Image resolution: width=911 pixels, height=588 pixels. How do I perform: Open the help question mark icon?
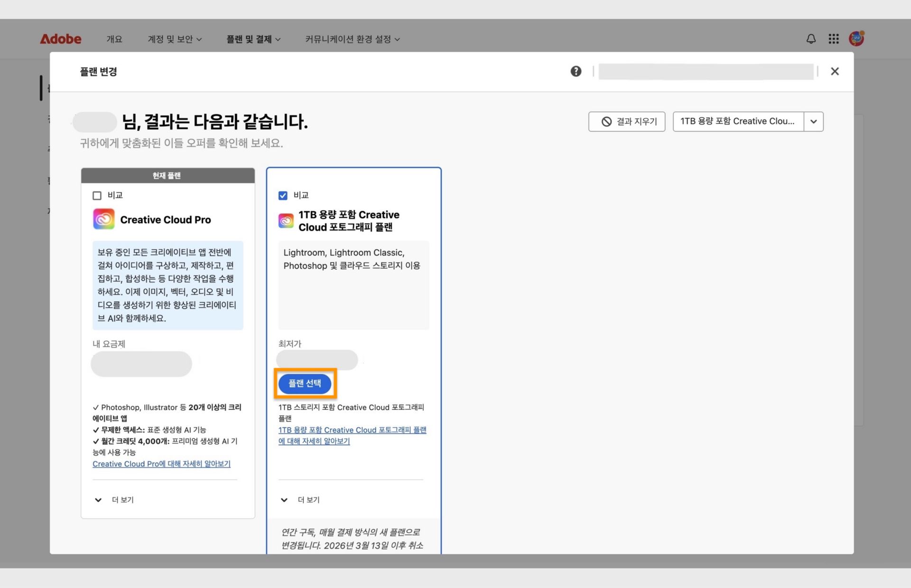pos(576,71)
